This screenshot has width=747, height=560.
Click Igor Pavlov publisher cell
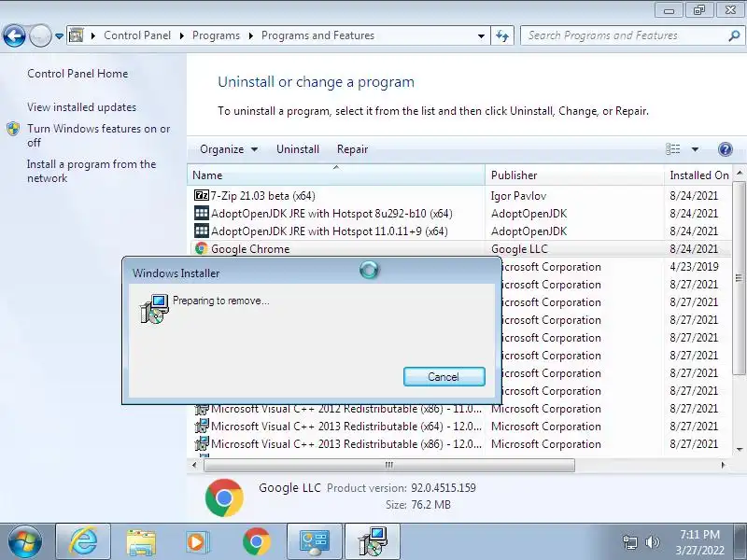point(518,196)
